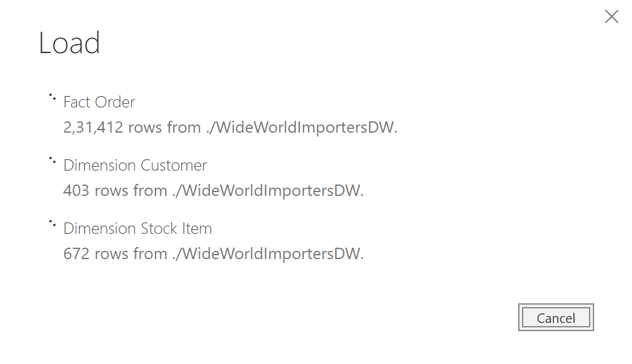The height and width of the screenshot is (364, 632).
Task: Click the WideWorldImportersDW path under Dimension Stock Item
Action: pos(268,254)
